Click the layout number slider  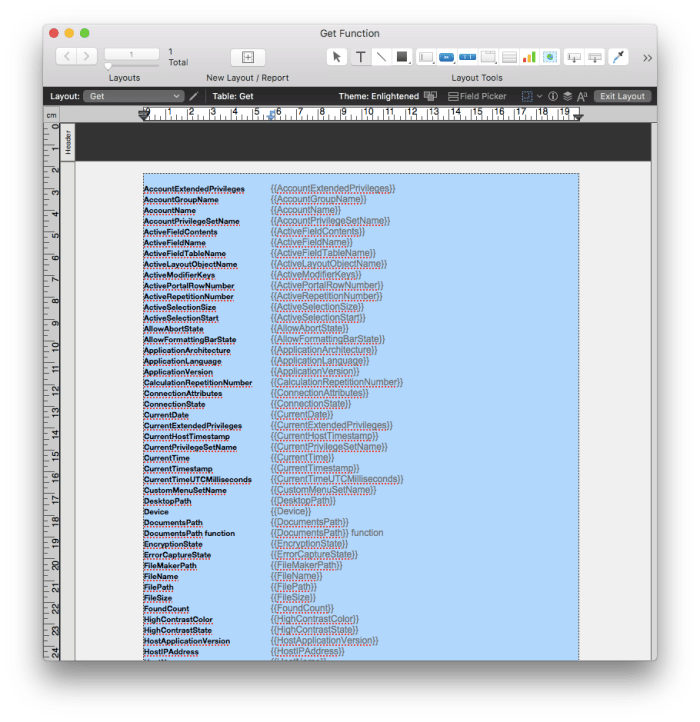(108, 66)
